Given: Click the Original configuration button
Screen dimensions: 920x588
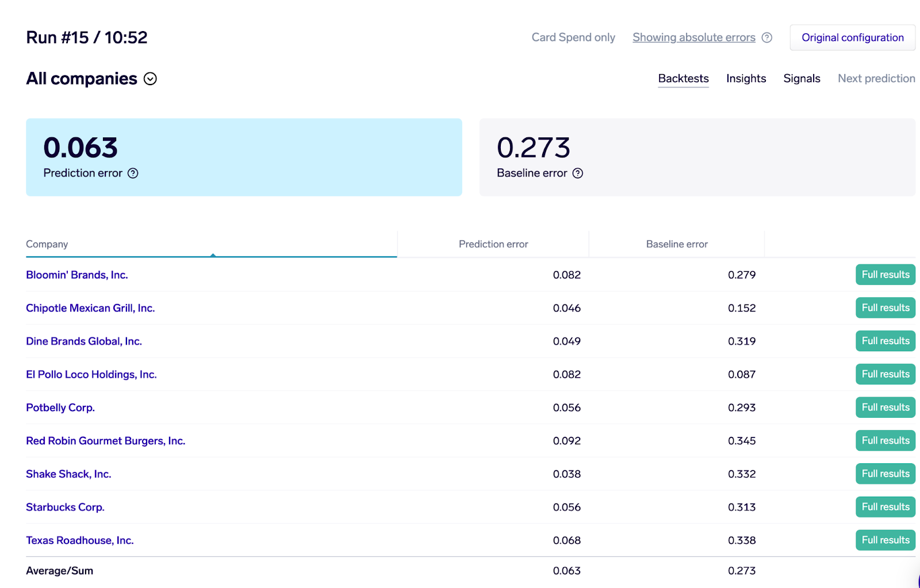Looking at the screenshot, I should (x=853, y=37).
